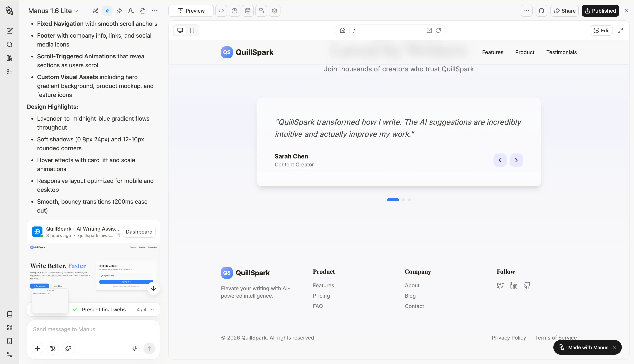The width and height of the screenshot is (634, 364).
Task: Click the library icon in left sidebar
Action: click(x=9, y=58)
